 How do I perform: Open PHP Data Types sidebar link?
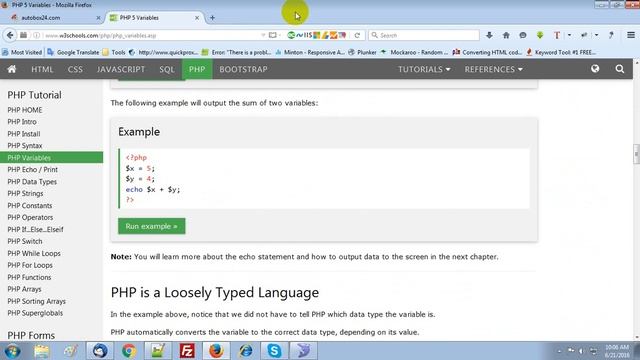[x=32, y=182]
